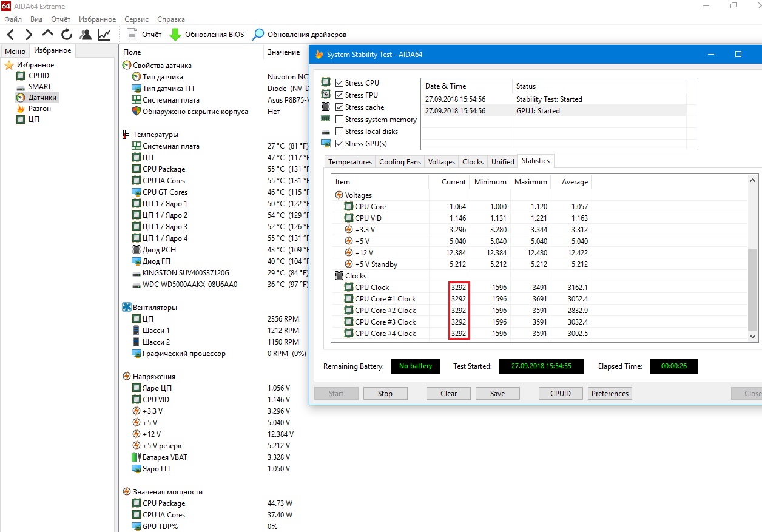Click the Графический процессор fan row icon
The image size is (762, 532).
click(x=137, y=354)
